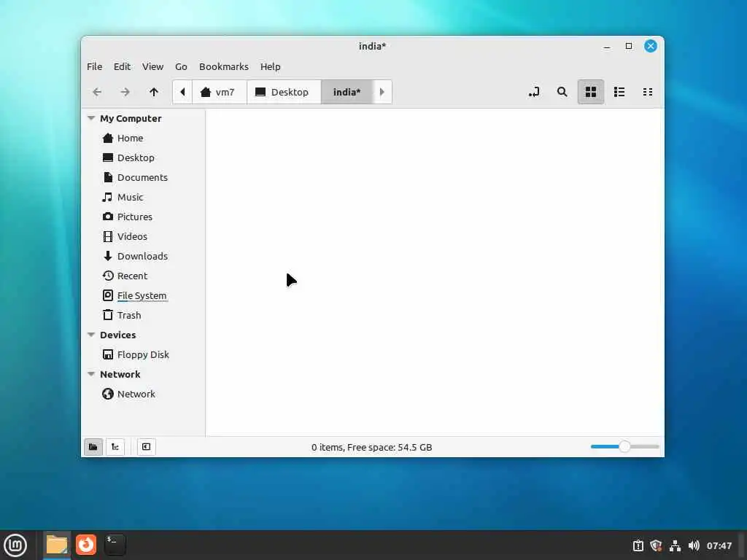Click the Files icon in the taskbar
Viewport: 747px width, 560px height.
pyautogui.click(x=57, y=545)
